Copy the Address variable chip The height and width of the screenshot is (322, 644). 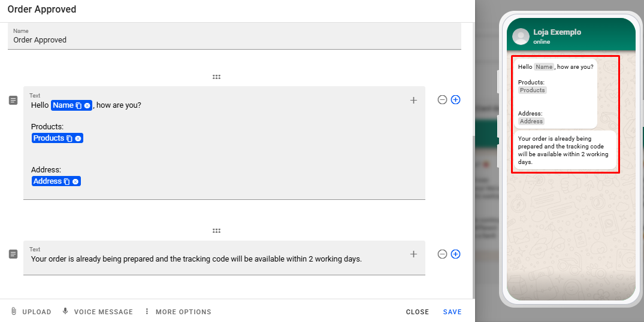click(67, 181)
